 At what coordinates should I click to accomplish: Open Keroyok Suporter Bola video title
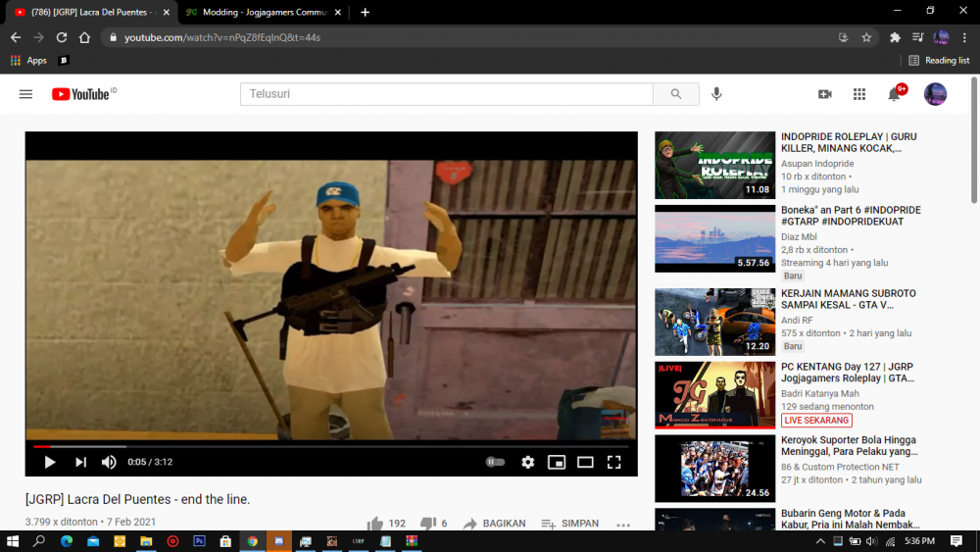(850, 446)
